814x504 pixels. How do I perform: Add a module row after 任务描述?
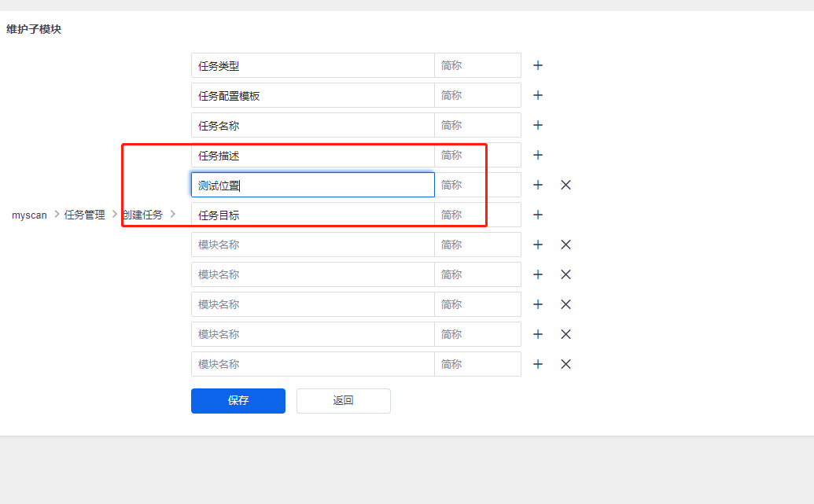pyautogui.click(x=538, y=155)
